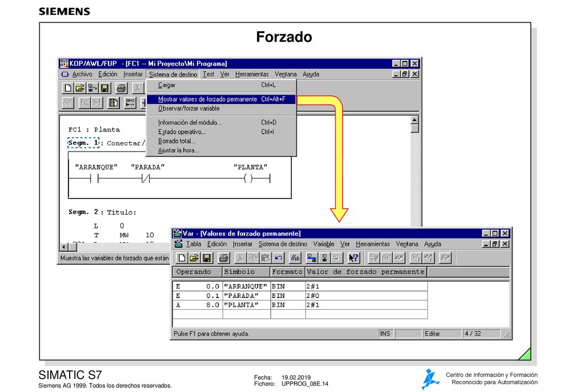
Task: Click "ARRANQUE" contact in ladder segment 1
Action: pyautogui.click(x=94, y=179)
